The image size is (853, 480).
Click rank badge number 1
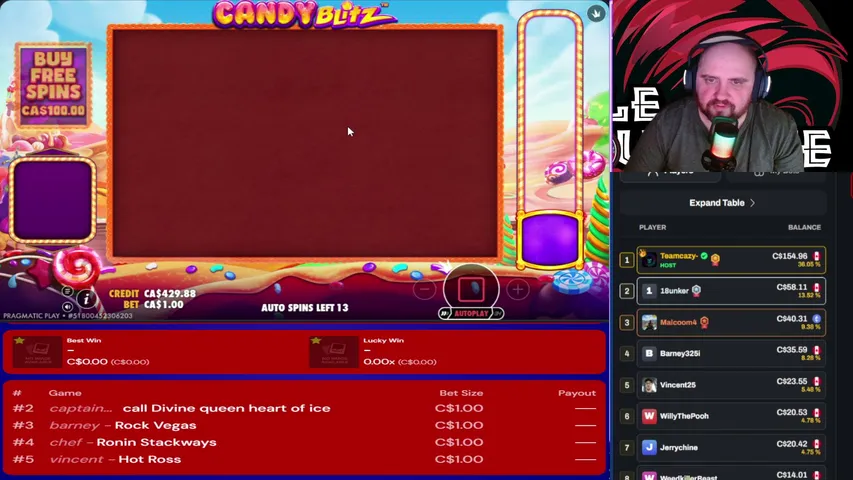[627, 260]
